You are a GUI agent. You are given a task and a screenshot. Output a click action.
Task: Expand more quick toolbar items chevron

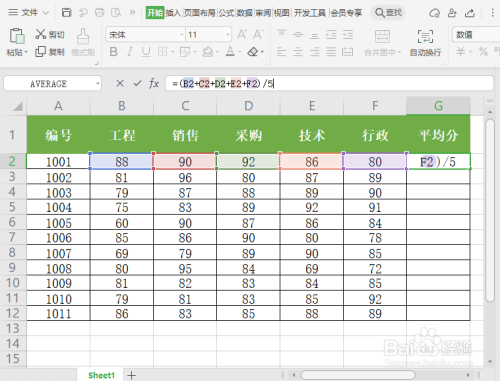pyautogui.click(x=133, y=13)
